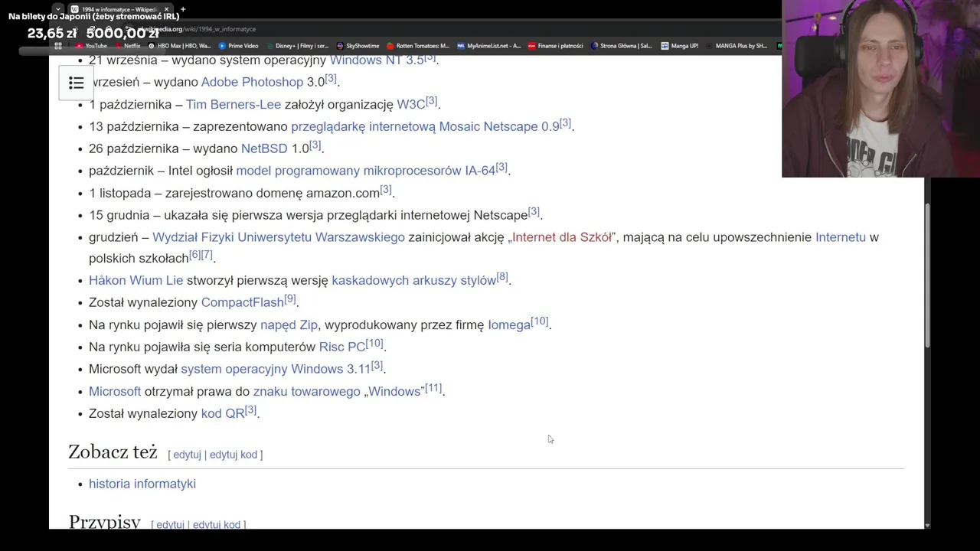The image size is (980, 551).
Task: Click edytuj beside Zobacz też heading
Action: pos(187,455)
